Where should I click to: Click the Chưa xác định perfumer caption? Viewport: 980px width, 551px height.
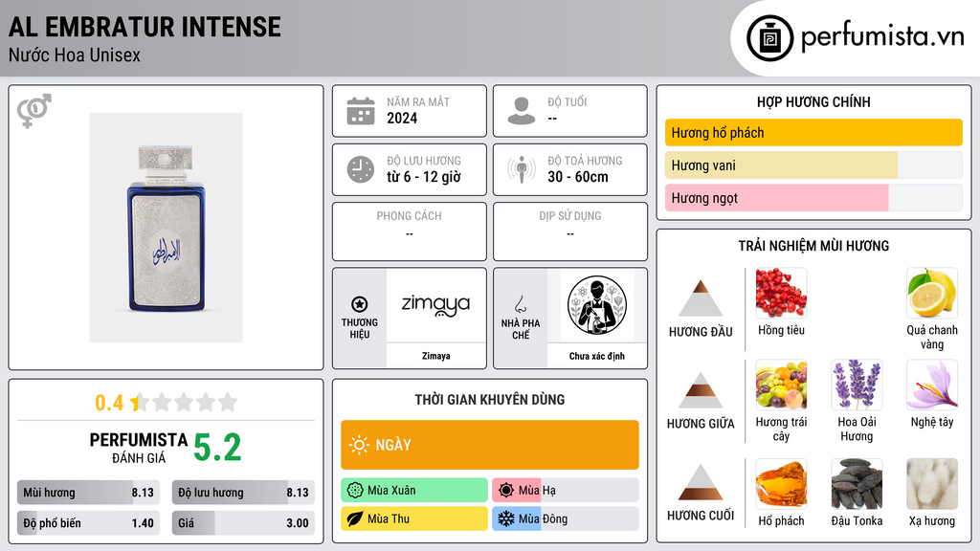pyautogui.click(x=597, y=356)
